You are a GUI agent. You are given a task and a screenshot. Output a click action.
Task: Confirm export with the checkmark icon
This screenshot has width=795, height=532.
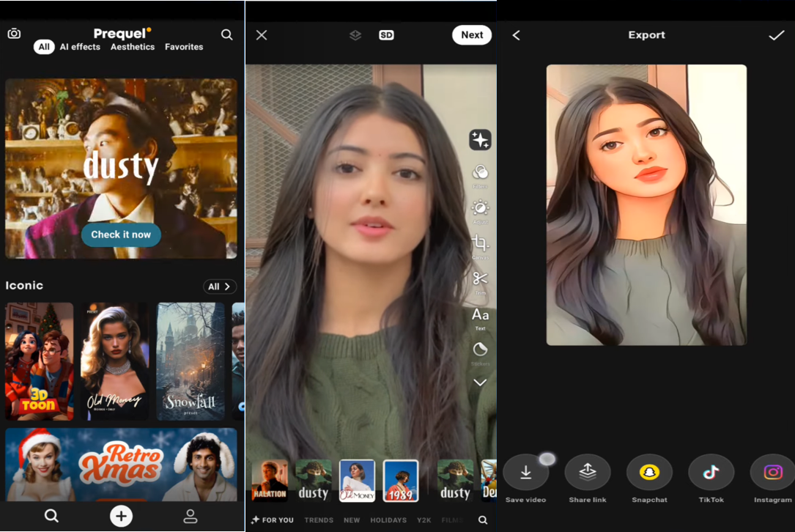tap(776, 35)
